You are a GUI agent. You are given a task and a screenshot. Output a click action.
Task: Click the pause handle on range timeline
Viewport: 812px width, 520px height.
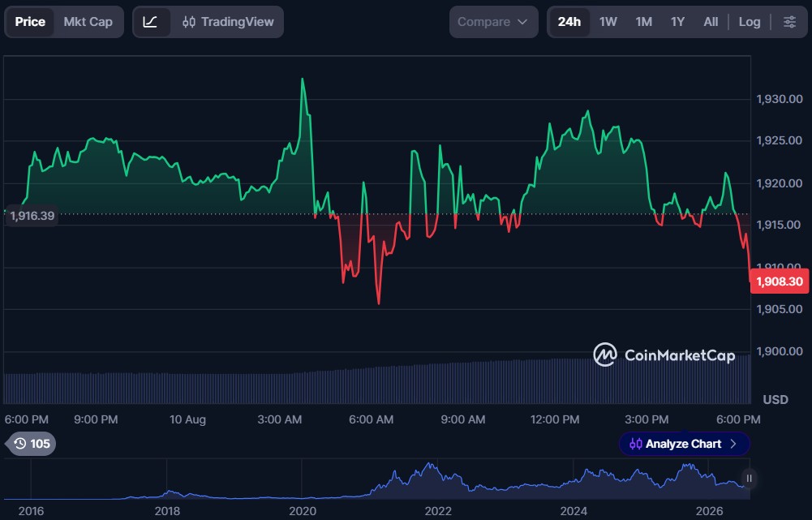(x=749, y=479)
